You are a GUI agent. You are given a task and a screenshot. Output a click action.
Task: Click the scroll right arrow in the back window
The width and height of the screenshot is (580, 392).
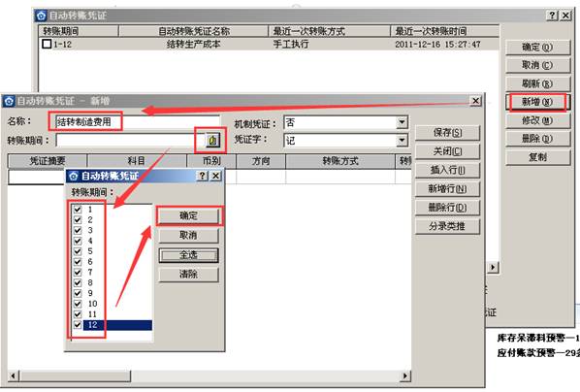[493, 267]
